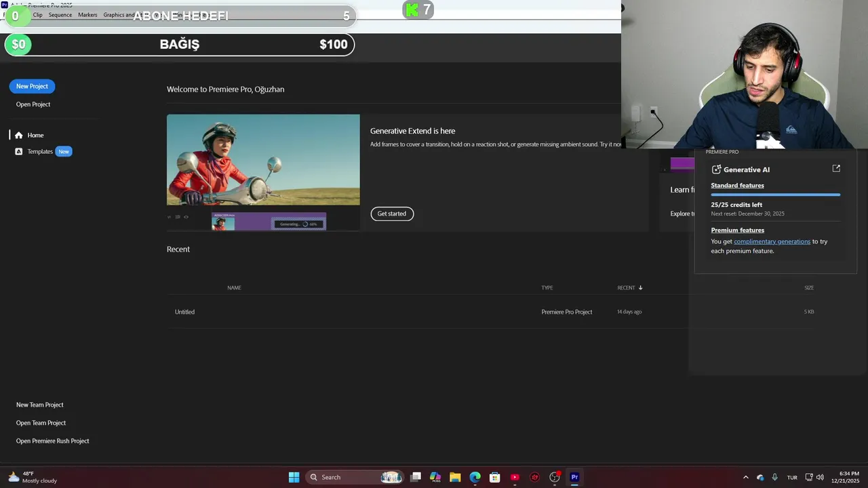Click the microphone tray icon
This screenshot has height=488, width=868.
(x=774, y=477)
